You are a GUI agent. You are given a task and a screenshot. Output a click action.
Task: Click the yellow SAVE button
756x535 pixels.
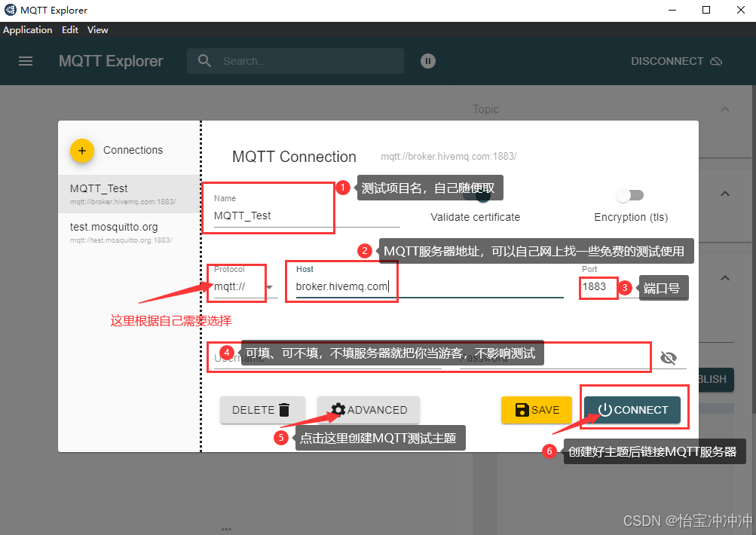pos(537,410)
